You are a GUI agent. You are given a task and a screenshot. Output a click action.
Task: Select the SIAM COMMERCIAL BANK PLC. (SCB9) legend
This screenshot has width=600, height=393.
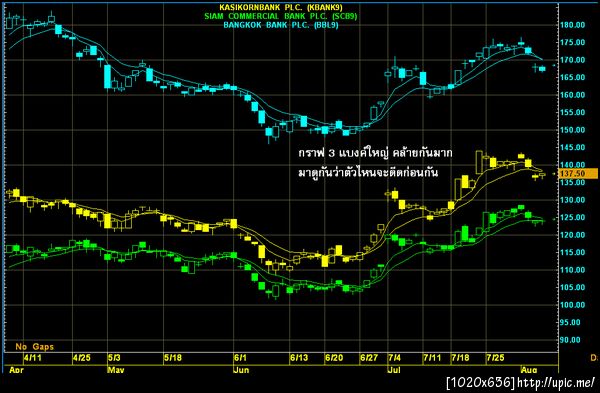click(280, 16)
